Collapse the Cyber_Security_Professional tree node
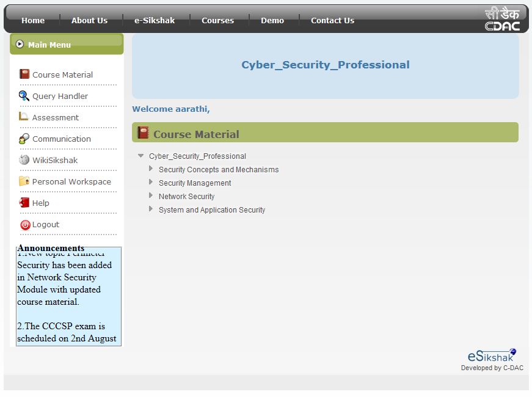The height and width of the screenshot is (397, 532). coord(141,156)
